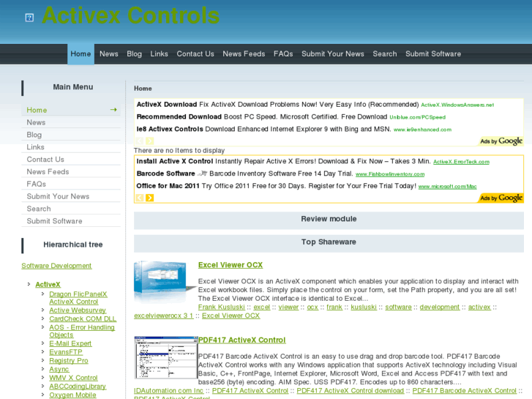Image resolution: width=532 pixels, height=399 pixels.
Task: Click next arrow in the lower Google ads box
Action: point(149,198)
